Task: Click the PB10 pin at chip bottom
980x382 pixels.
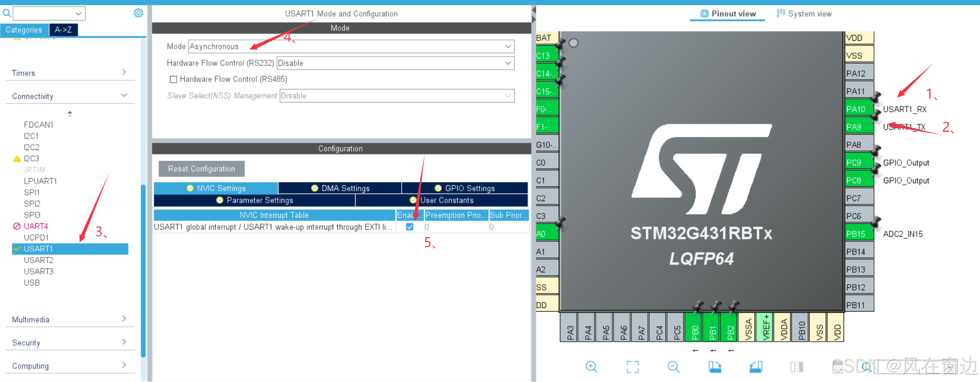Action: coord(801,327)
